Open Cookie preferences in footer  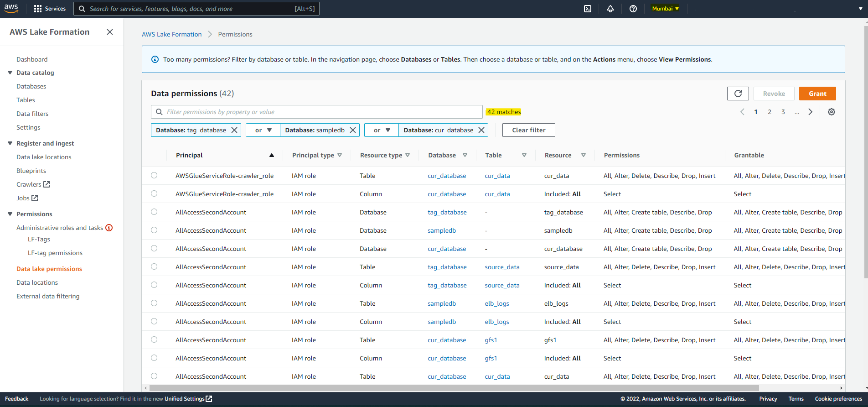pos(838,399)
